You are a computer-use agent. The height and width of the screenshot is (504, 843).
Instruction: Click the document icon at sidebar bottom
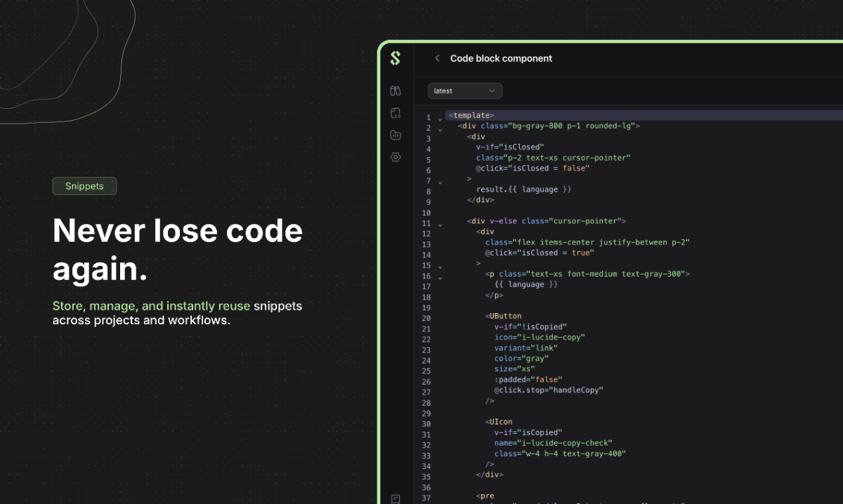[396, 498]
